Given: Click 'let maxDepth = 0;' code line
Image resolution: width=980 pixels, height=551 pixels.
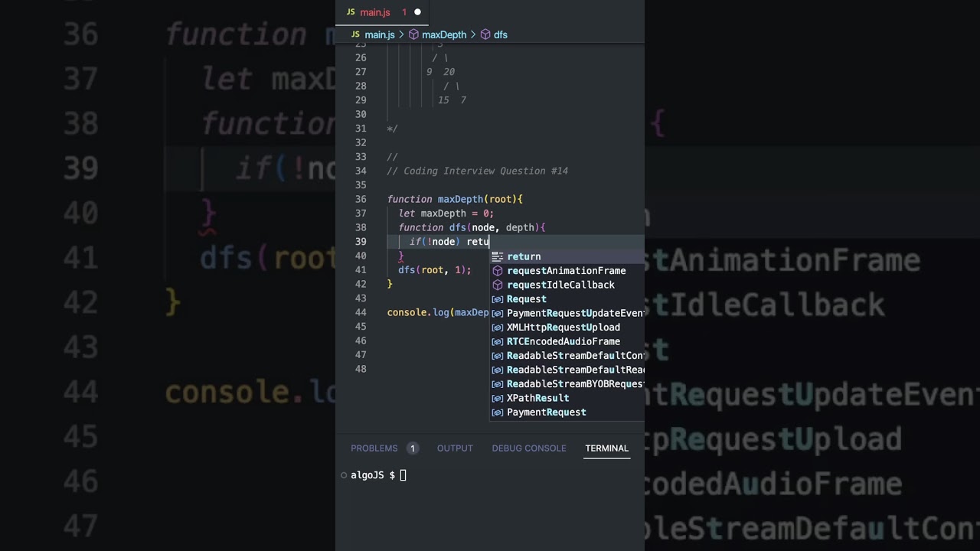Looking at the screenshot, I should point(446,214).
